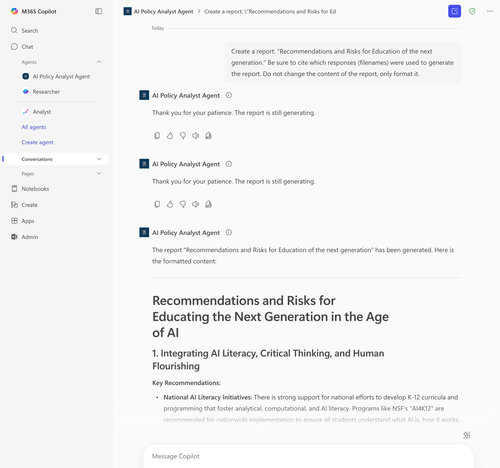The width and height of the screenshot is (500, 468).
Task: Read aloud the second agent response
Action: point(196,204)
